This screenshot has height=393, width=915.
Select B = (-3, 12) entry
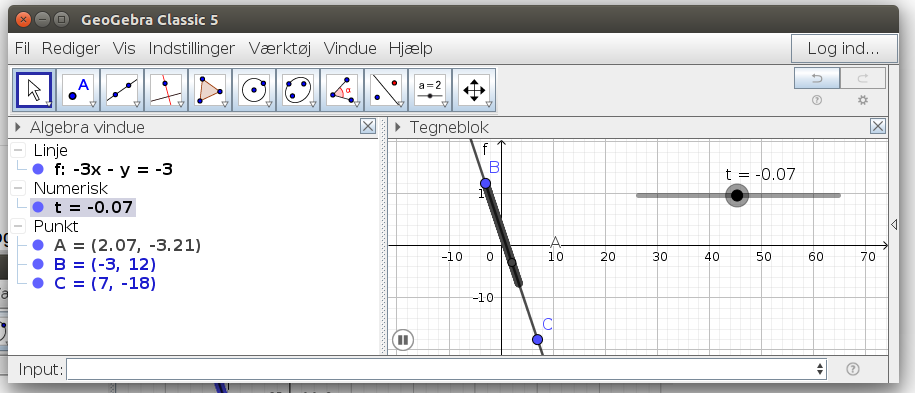105,265
